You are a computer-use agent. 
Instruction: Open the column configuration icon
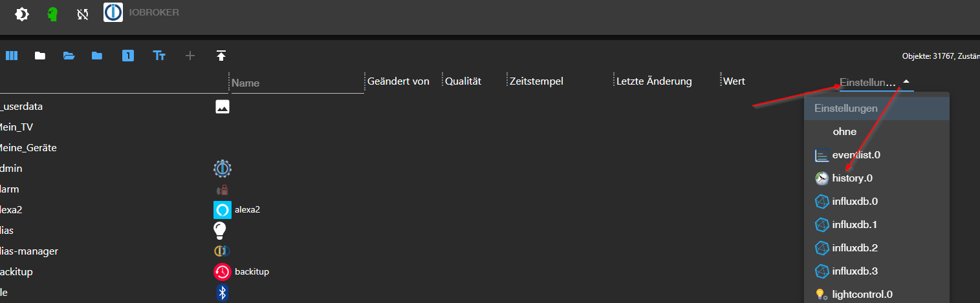[x=12, y=56]
